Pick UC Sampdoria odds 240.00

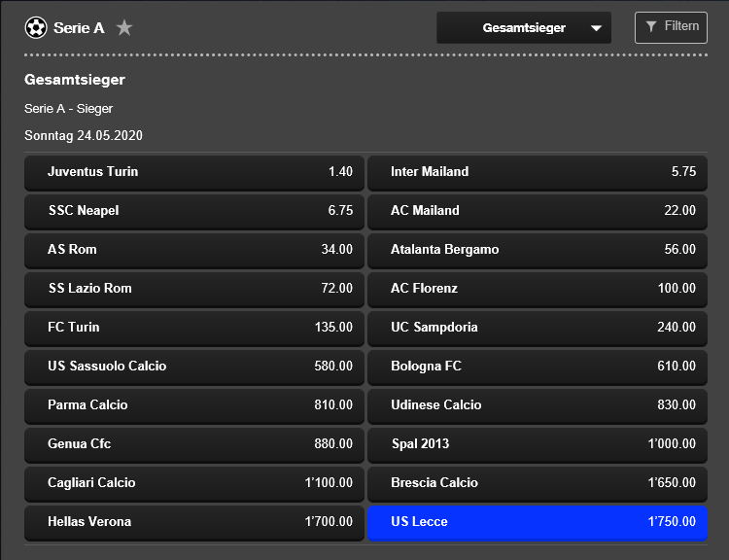click(538, 328)
